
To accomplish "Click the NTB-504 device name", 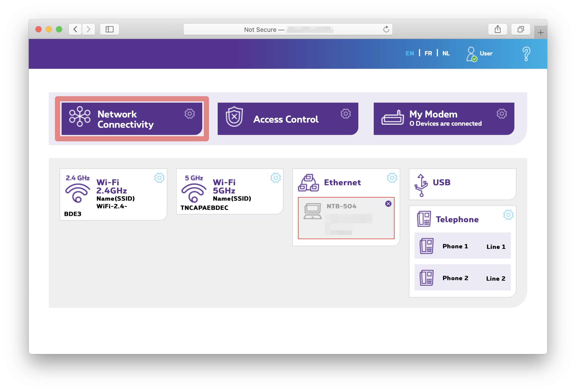I will coord(341,206).
